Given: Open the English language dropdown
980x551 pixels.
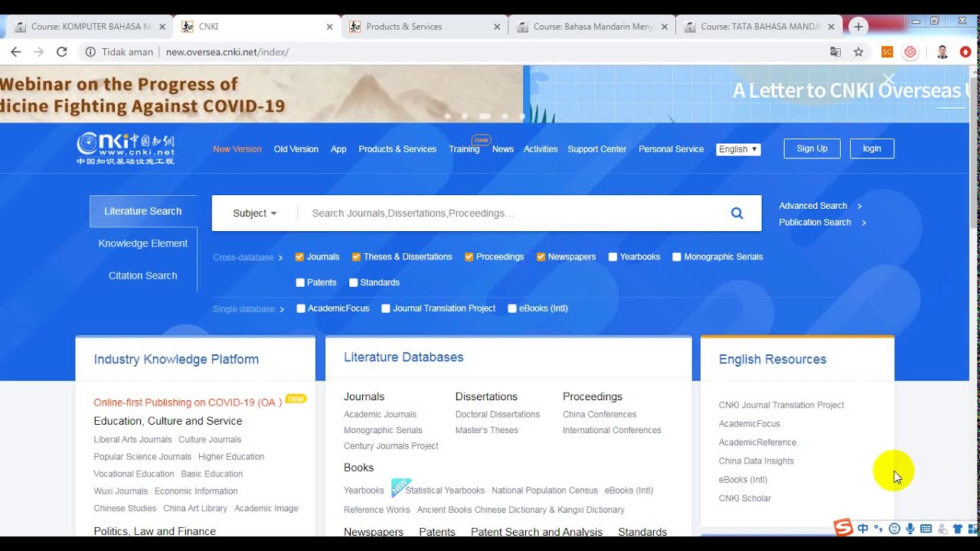Looking at the screenshot, I should coord(738,149).
